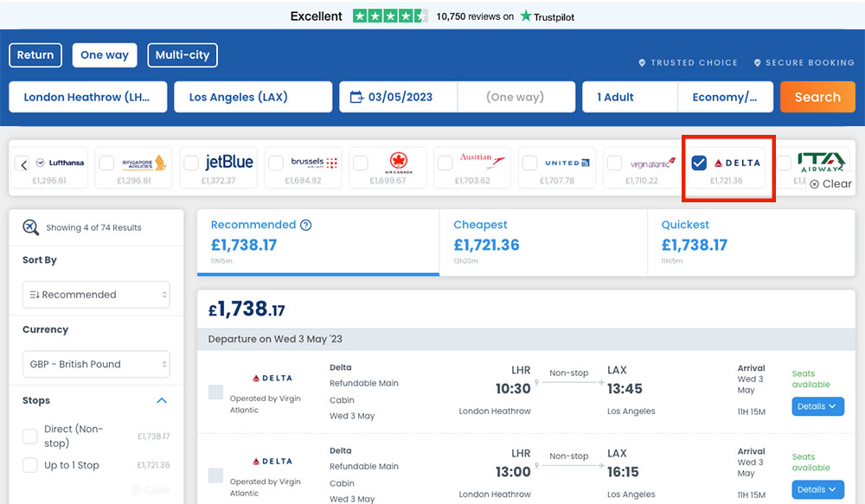Enable Up to 1 Stop checkbox
This screenshot has width=865, height=504.
click(x=29, y=465)
